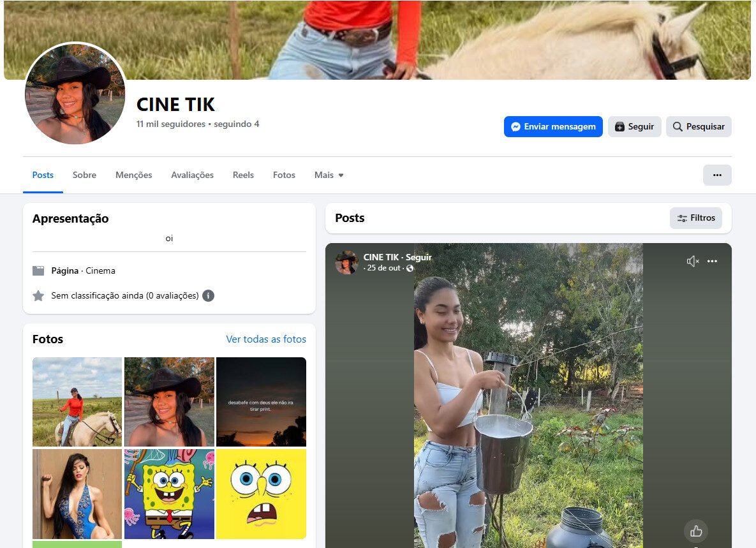Click the Messenger icon on Enviar mensagem

515,126
